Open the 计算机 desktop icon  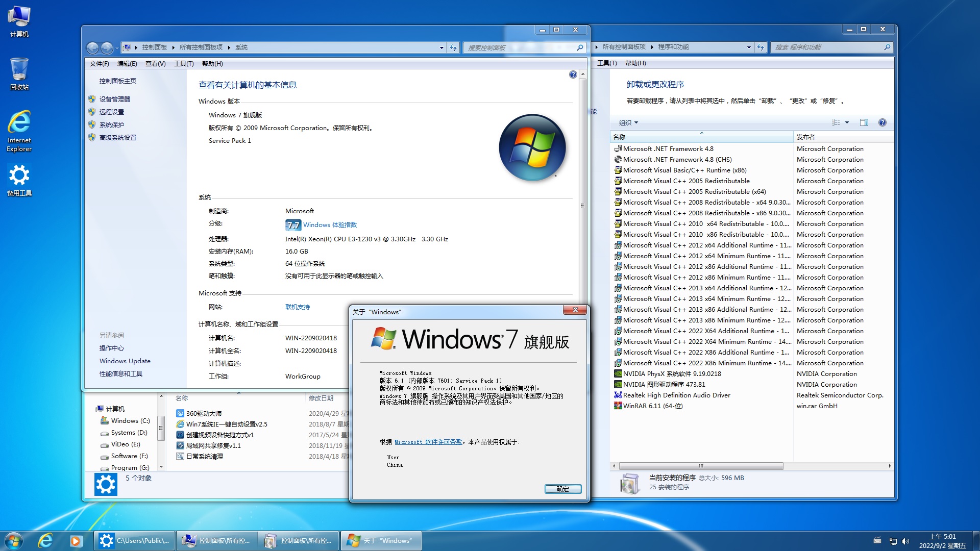pyautogui.click(x=19, y=21)
